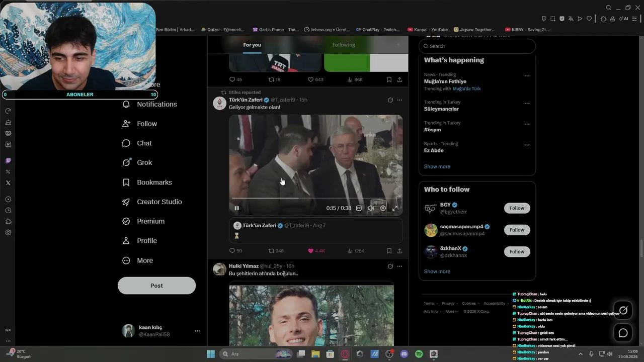This screenshot has height=362, width=644.
Task: Open the Windows Start menu
Action: click(211, 354)
